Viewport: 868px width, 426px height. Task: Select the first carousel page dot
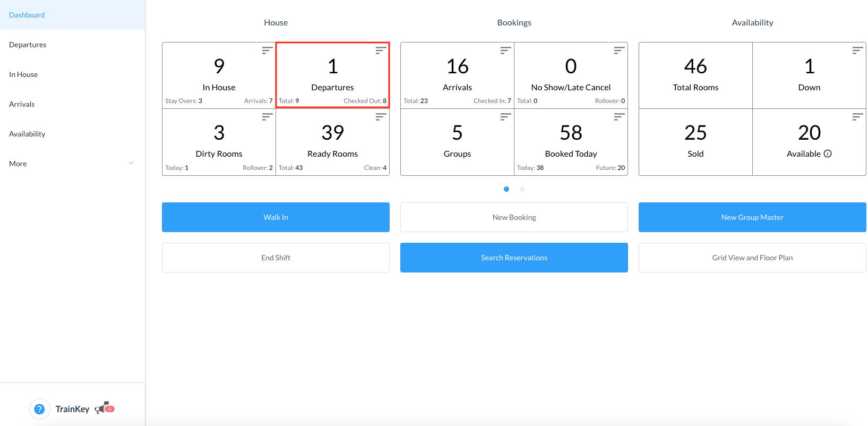(x=506, y=189)
